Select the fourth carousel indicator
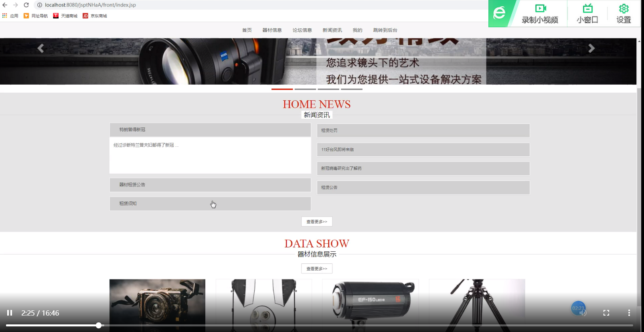Image resolution: width=644 pixels, height=332 pixels. (352, 89)
